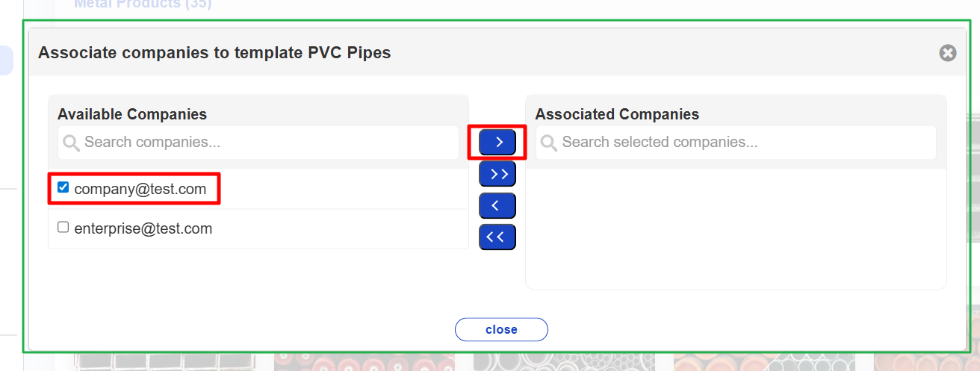Focus the Search companies field
Image resolution: width=980 pixels, height=371 pixels.
(269, 143)
